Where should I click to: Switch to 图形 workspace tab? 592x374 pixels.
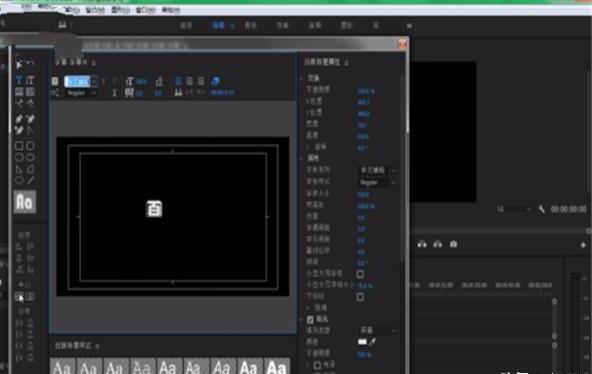tap(346, 26)
